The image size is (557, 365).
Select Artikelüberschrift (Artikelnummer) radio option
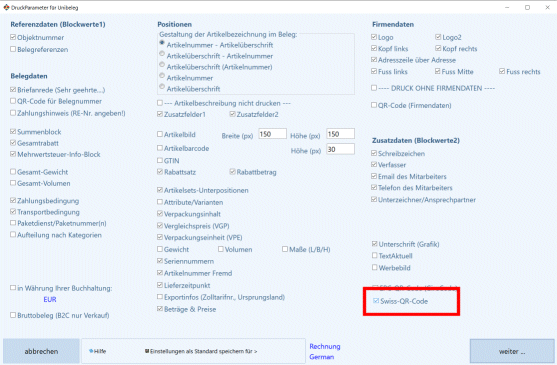point(162,65)
